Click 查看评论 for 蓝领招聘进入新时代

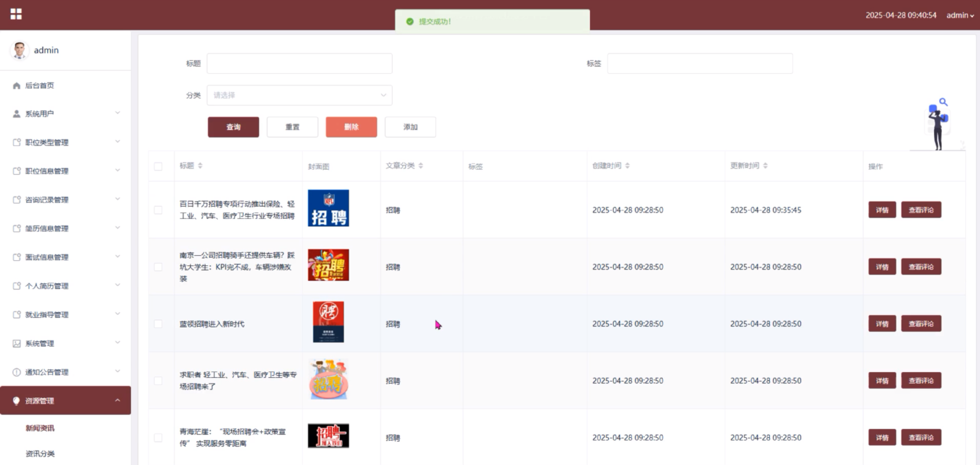point(921,324)
